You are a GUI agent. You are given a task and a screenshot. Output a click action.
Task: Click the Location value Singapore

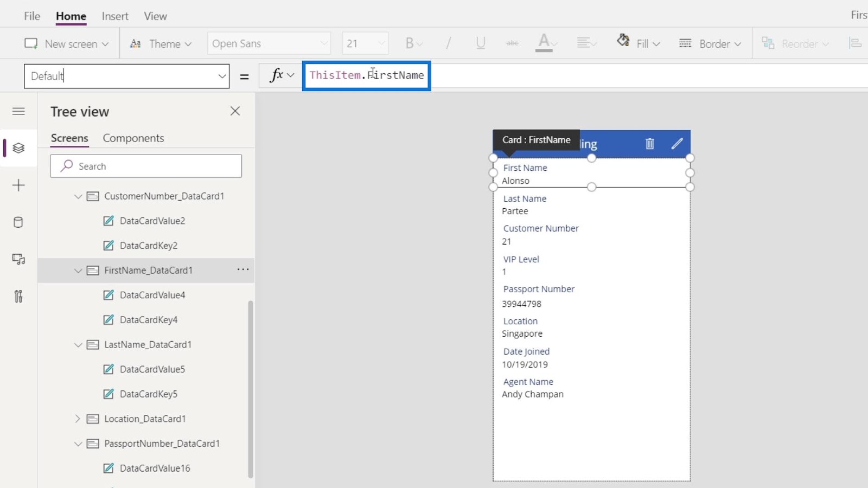[522, 334]
